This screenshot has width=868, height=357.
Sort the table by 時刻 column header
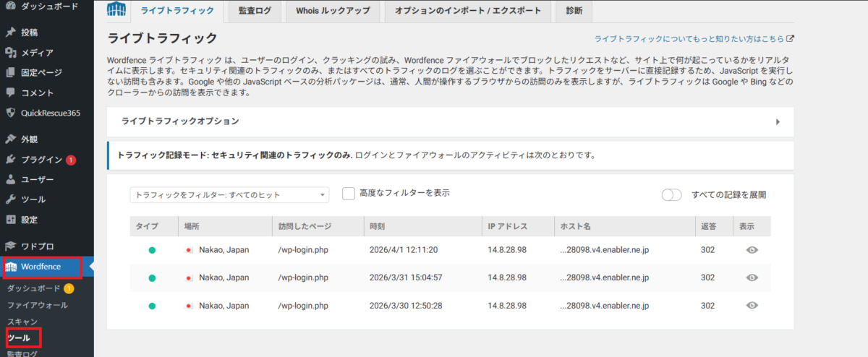click(377, 226)
